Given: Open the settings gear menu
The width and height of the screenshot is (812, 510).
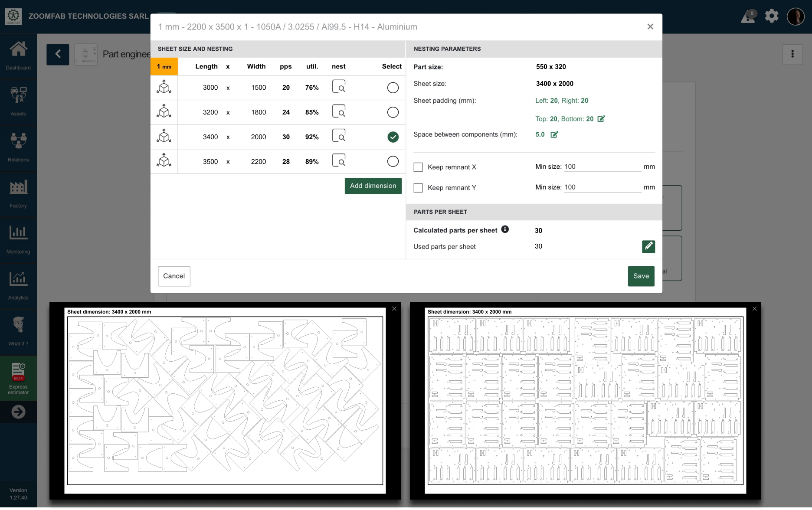Looking at the screenshot, I should point(772,16).
